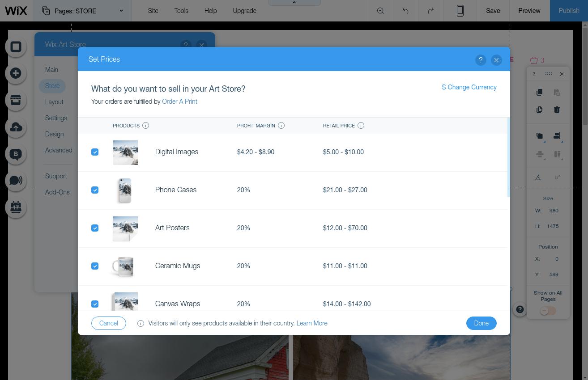The height and width of the screenshot is (380, 588).
Task: Open the Upgrade menu
Action: click(244, 11)
